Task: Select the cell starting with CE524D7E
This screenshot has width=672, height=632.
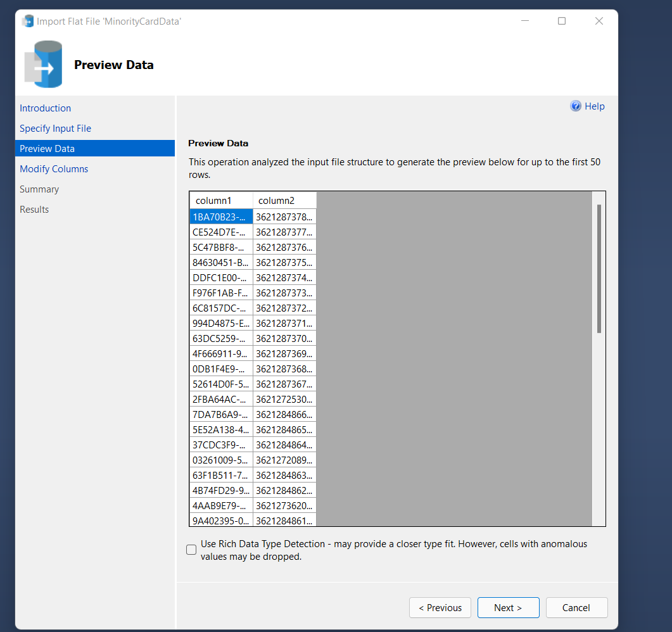Action: pyautogui.click(x=221, y=232)
